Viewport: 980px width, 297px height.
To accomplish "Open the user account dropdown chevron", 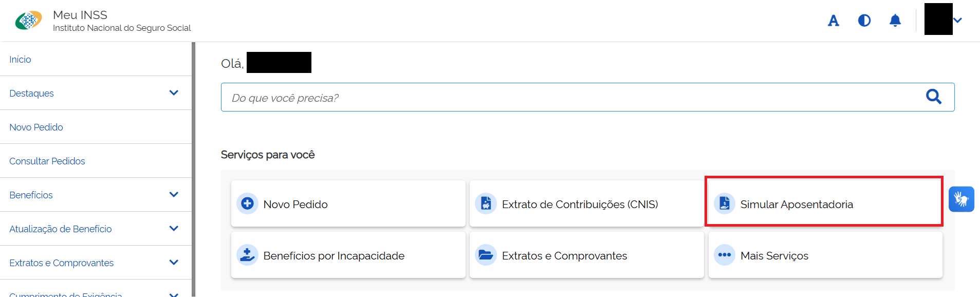I will tap(957, 21).
